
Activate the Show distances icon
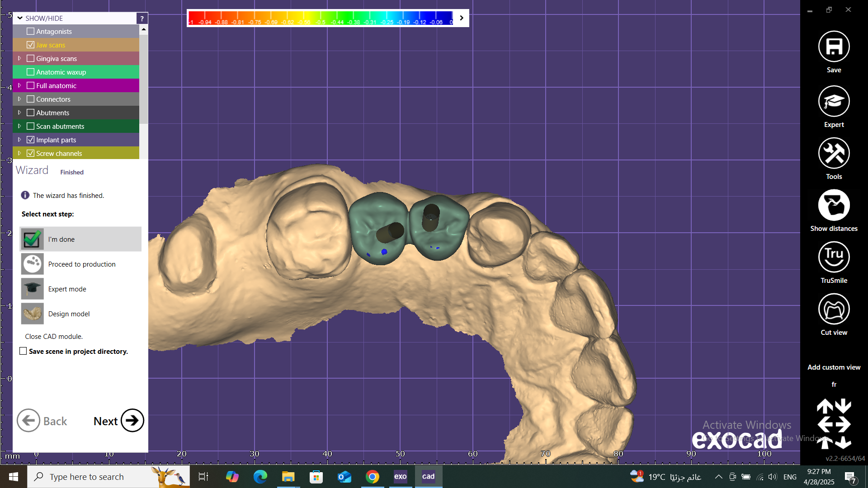coord(834,206)
